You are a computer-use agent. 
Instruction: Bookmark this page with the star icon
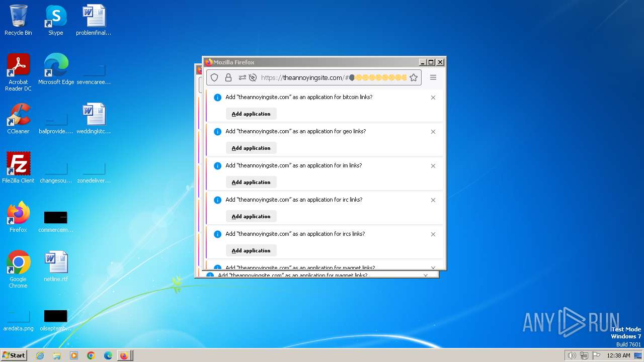(x=414, y=77)
